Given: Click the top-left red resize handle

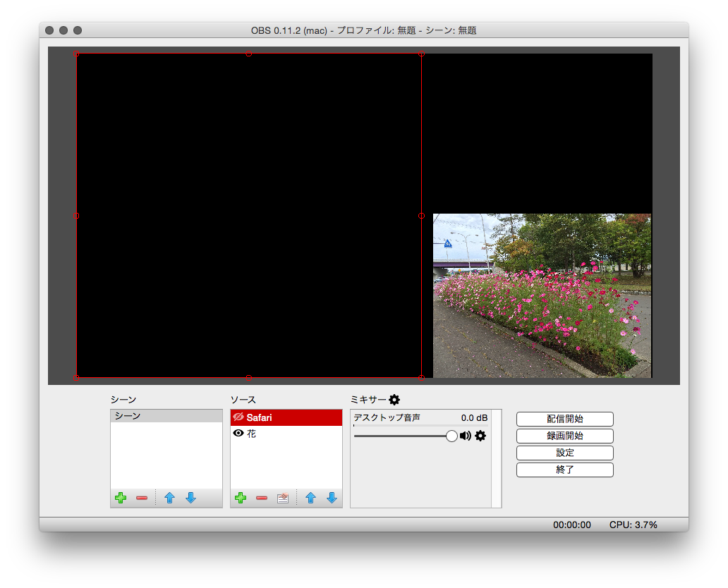Looking at the screenshot, I should [x=76, y=54].
